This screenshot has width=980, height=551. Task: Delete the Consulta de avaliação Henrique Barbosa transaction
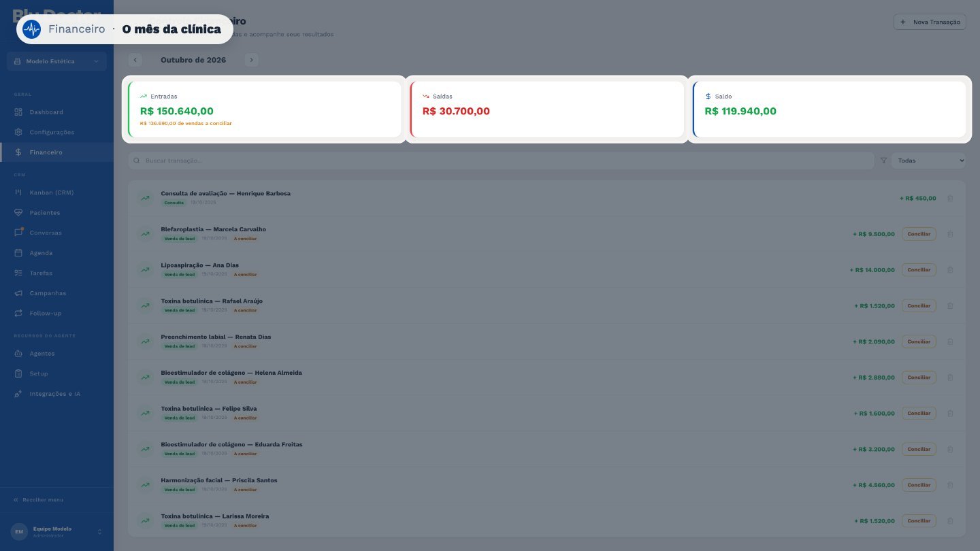point(950,199)
